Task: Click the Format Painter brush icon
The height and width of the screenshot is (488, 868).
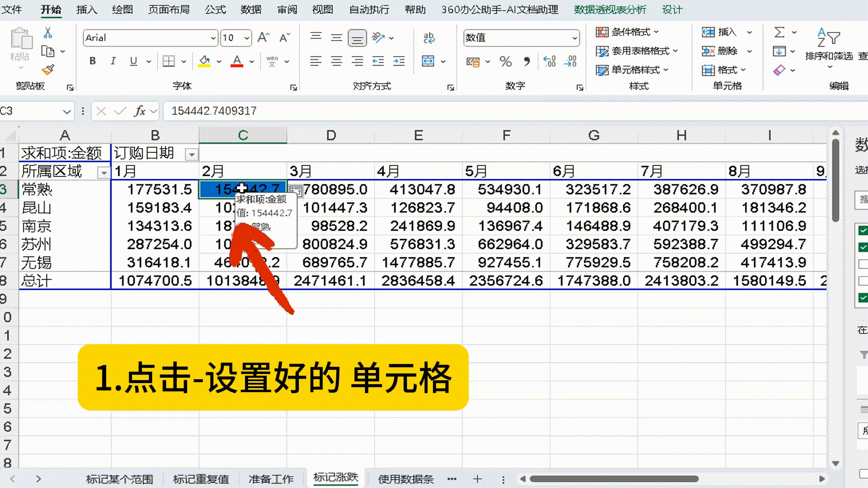Action: [47, 70]
